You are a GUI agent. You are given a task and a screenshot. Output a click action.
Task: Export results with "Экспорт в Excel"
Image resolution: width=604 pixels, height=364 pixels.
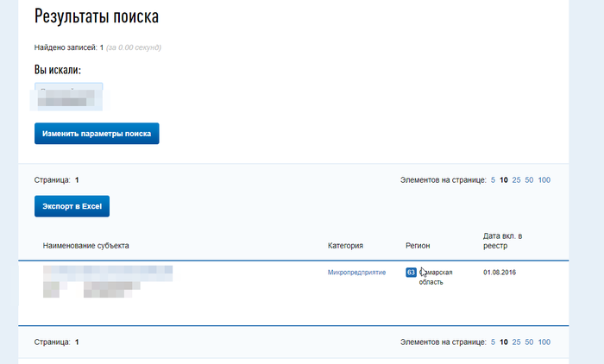coord(72,207)
